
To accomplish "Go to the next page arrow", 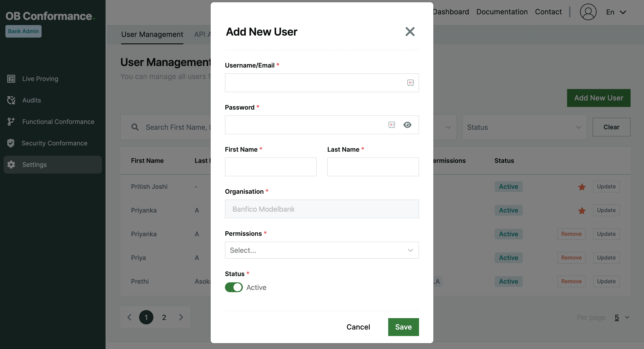I will (181, 317).
